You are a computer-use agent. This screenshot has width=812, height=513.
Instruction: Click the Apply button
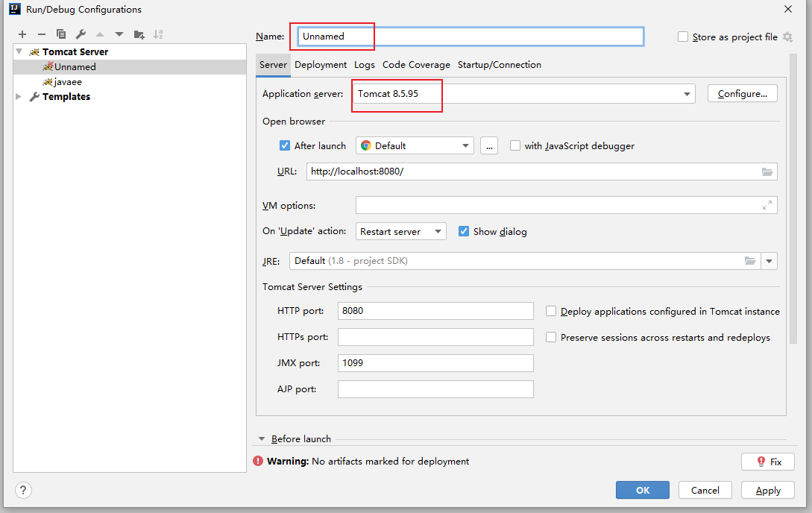767,490
